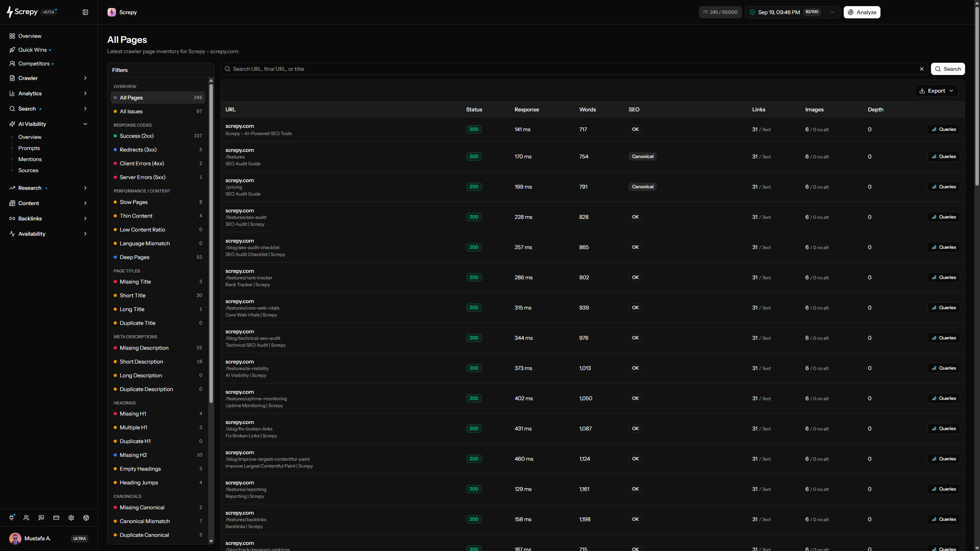The image size is (980, 551).
Task: Click Mustafa A. profile avatar
Action: tap(15, 538)
